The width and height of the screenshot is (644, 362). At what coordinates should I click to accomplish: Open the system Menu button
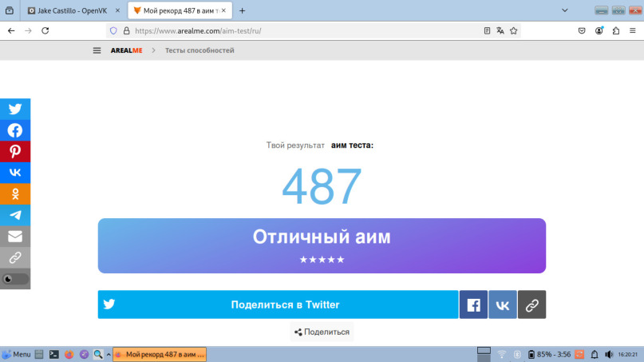pyautogui.click(x=16, y=354)
